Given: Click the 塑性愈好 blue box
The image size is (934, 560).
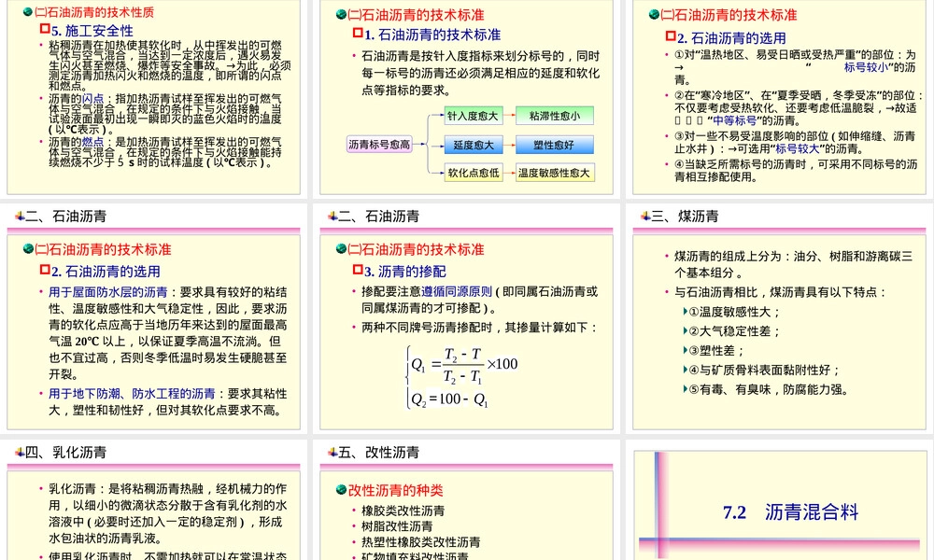Looking at the screenshot, I should (x=555, y=145).
